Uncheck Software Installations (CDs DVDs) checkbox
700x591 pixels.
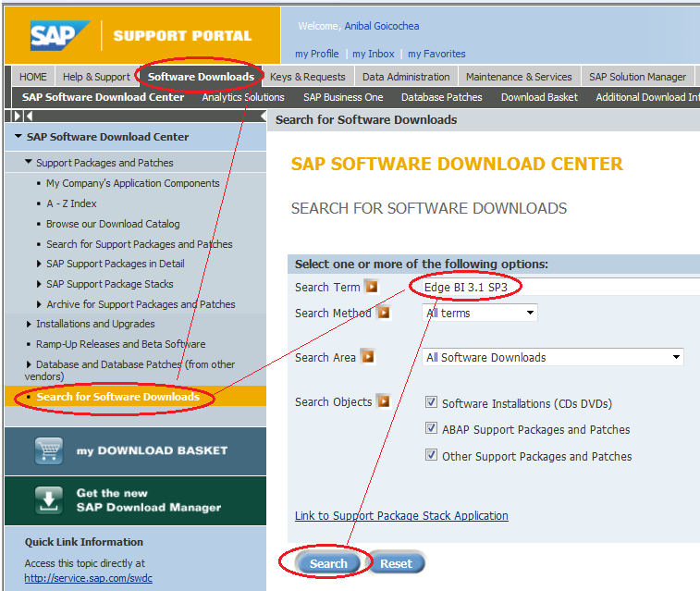[x=431, y=402]
